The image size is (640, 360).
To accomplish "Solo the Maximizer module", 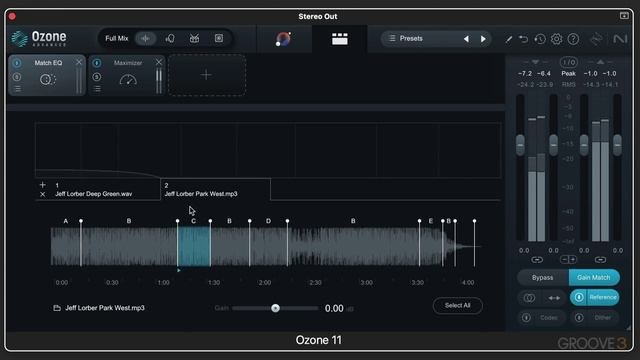I will pyautogui.click(x=97, y=77).
